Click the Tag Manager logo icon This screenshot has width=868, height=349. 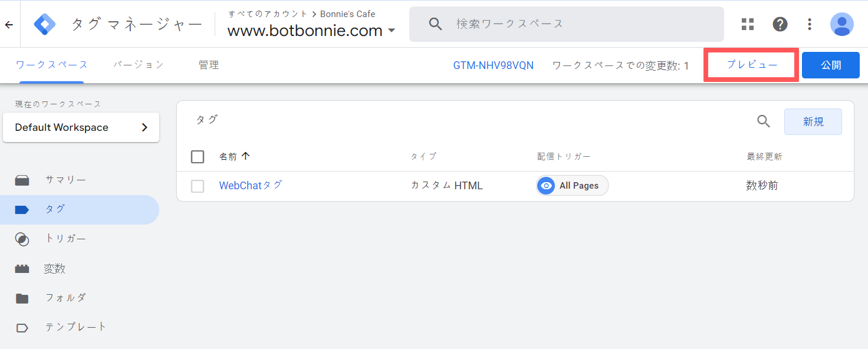[x=44, y=24]
